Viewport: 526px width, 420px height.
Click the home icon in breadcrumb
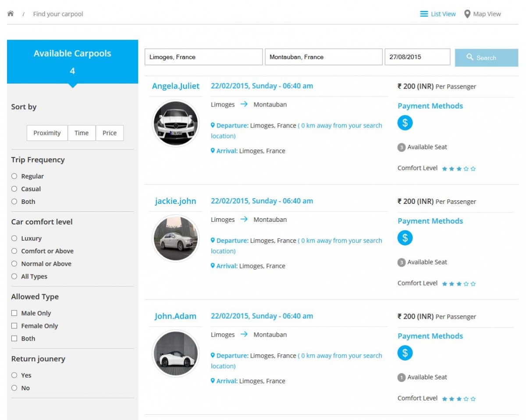[11, 14]
